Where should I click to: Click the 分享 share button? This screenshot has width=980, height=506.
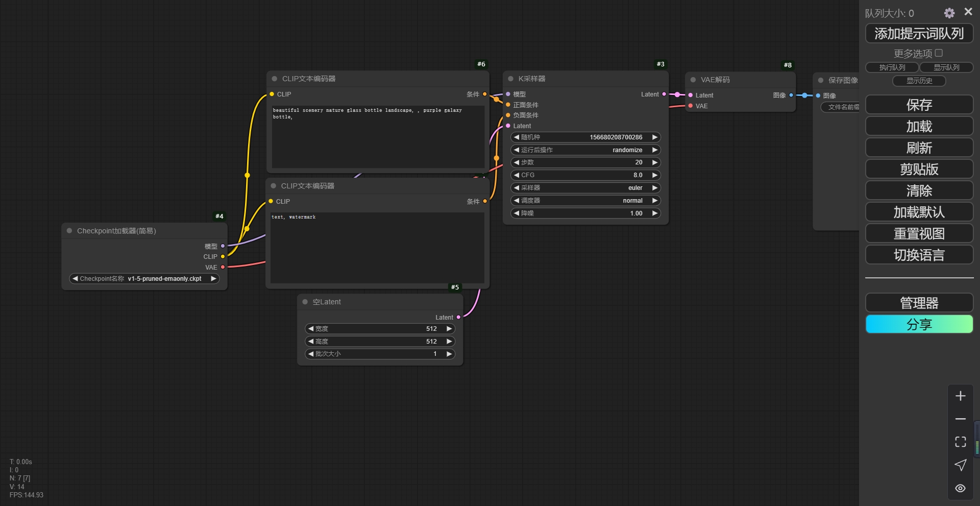pyautogui.click(x=919, y=324)
